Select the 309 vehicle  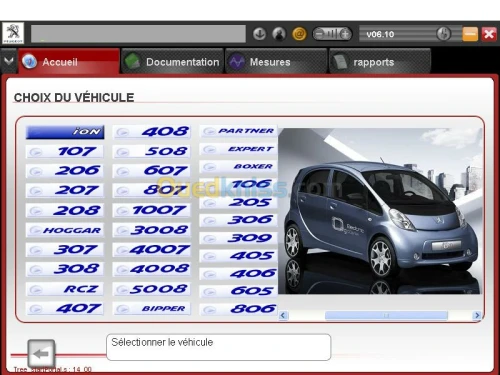tap(238, 238)
